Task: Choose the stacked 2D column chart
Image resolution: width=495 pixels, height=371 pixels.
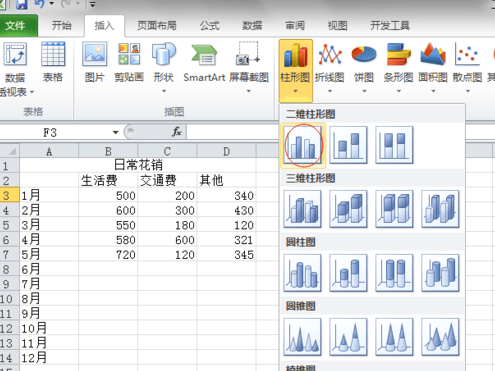Action: point(348,145)
